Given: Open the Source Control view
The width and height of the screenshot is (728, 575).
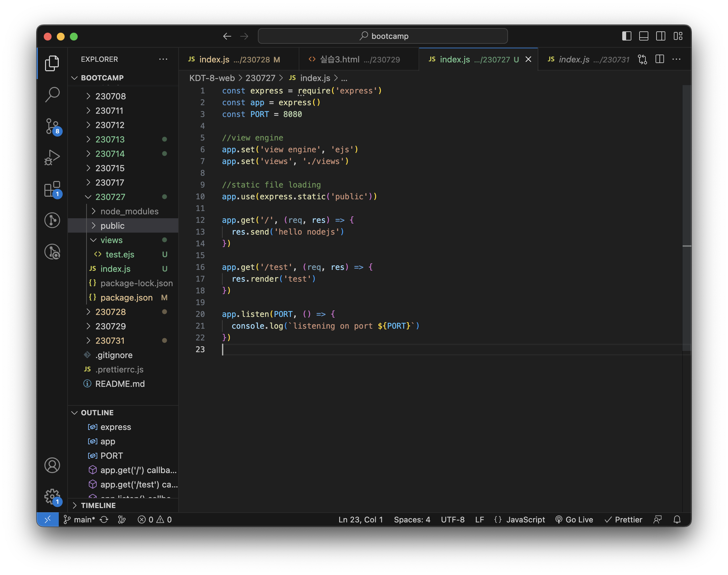Looking at the screenshot, I should [x=52, y=126].
